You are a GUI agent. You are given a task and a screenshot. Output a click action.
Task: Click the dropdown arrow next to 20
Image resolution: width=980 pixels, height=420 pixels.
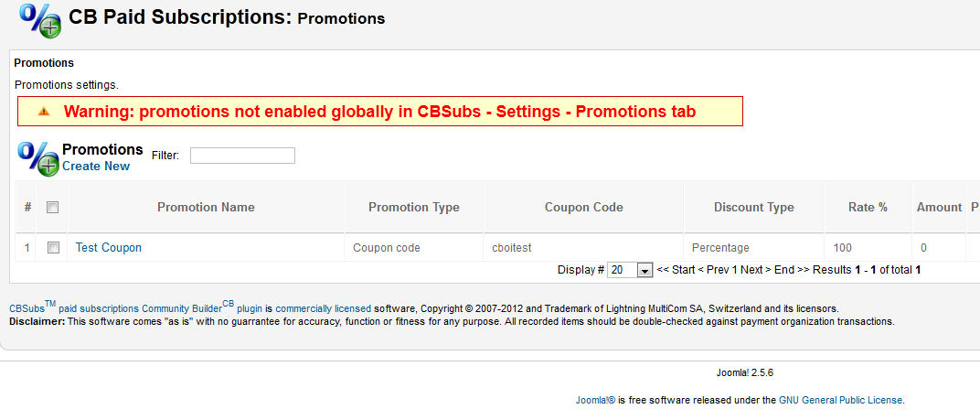click(x=644, y=271)
